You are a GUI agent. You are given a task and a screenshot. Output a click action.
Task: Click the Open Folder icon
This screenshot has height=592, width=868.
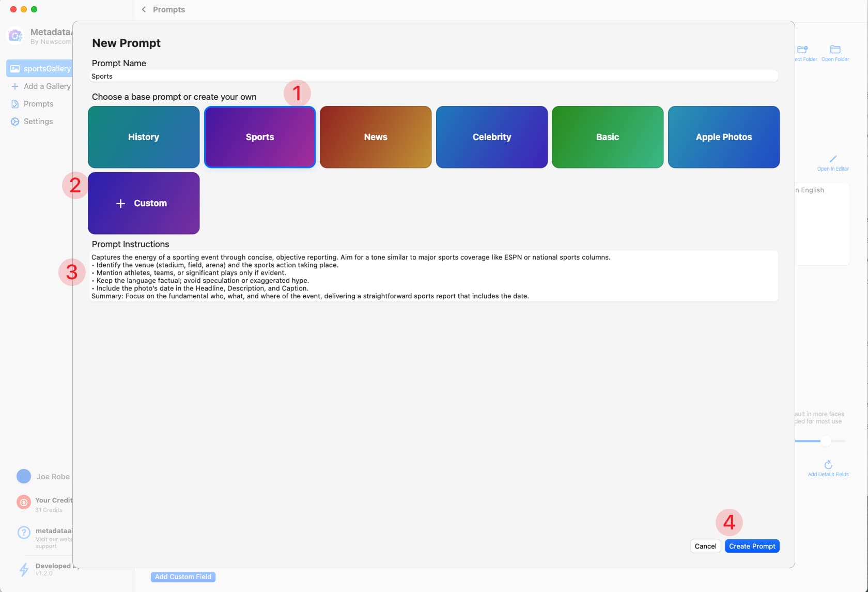[835, 50]
